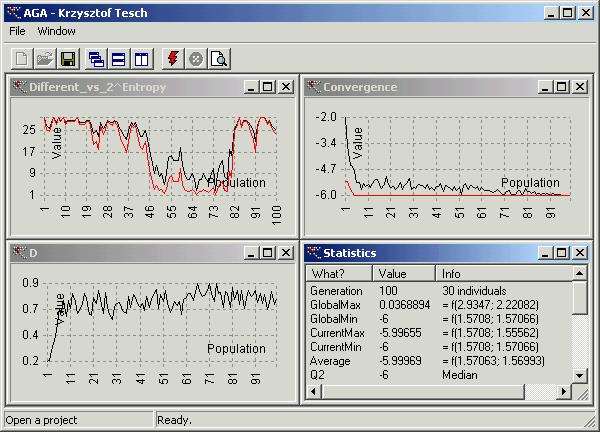
Task: Cascade windows using the toolbar icon
Action: click(x=96, y=59)
